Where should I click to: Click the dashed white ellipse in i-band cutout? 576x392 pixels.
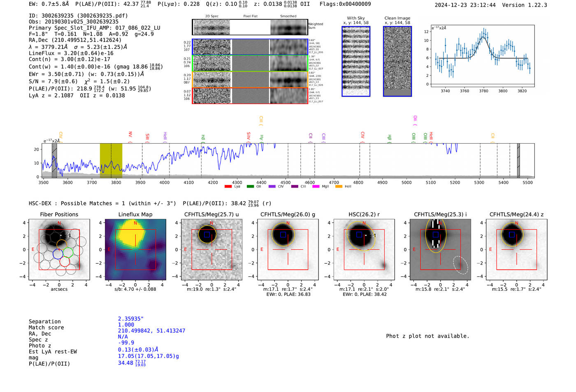[461, 265]
